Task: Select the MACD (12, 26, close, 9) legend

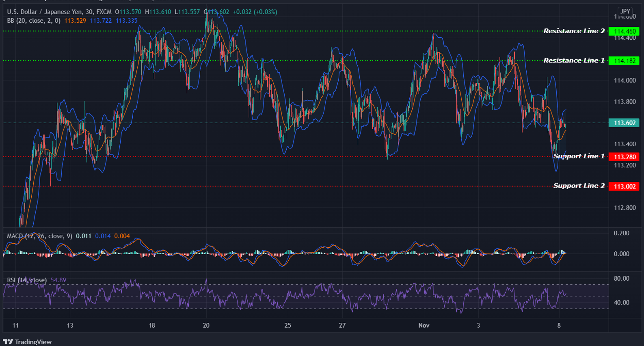Action: click(39, 236)
